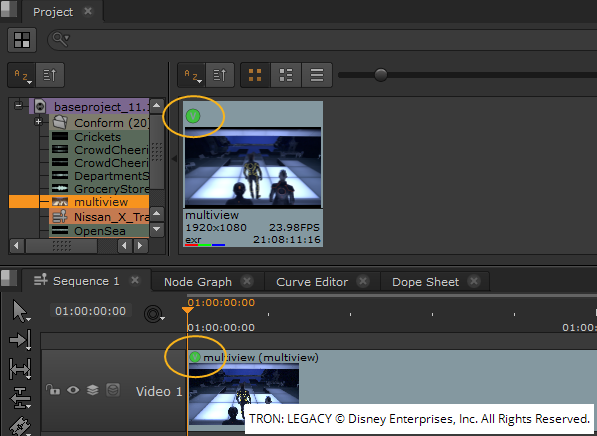Select the GroceryStore audio clip
This screenshot has width=597, height=436.
pyautogui.click(x=99, y=189)
